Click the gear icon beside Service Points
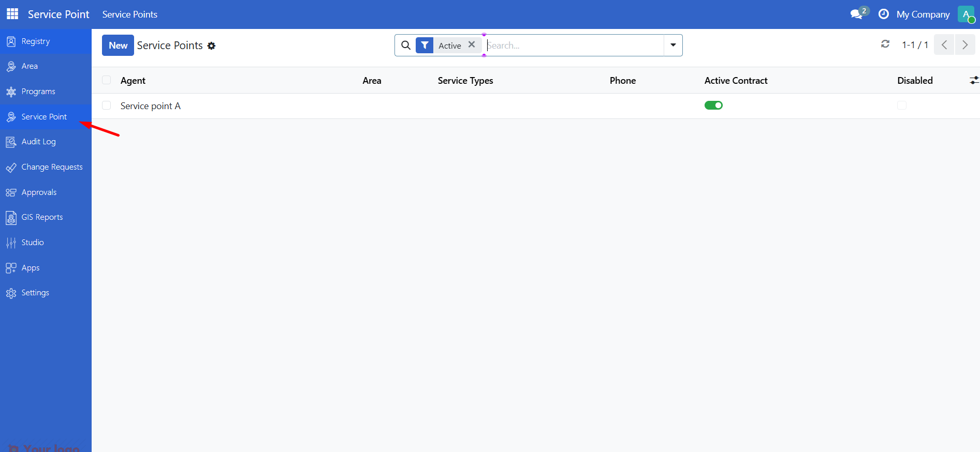Viewport: 980px width, 452px height. (x=211, y=46)
